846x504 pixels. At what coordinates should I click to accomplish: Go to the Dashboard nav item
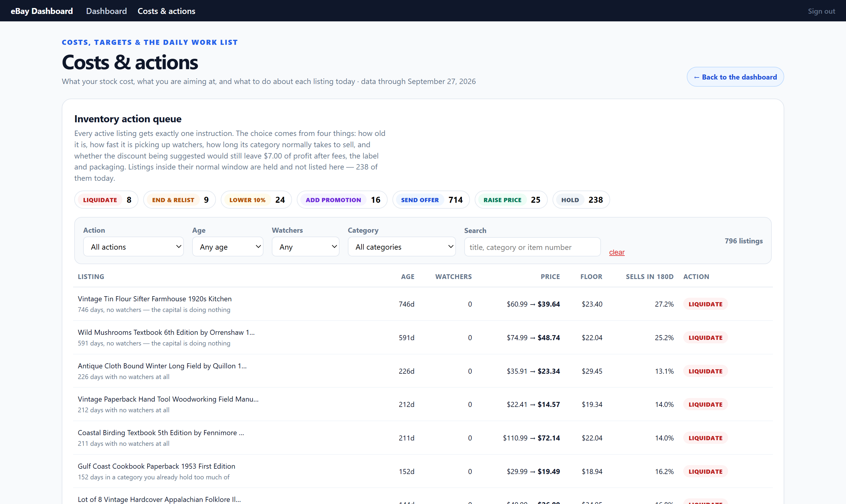pos(106,11)
